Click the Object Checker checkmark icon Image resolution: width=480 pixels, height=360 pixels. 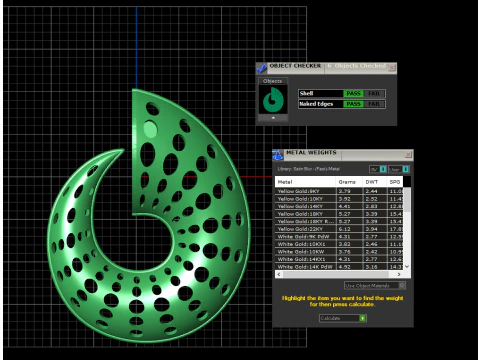[x=262, y=68]
